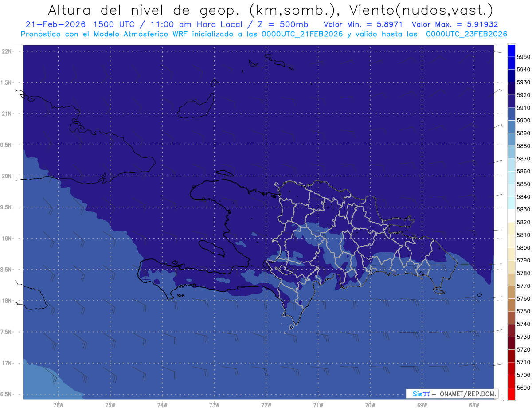Click the 69W longitude axis label

click(422, 405)
